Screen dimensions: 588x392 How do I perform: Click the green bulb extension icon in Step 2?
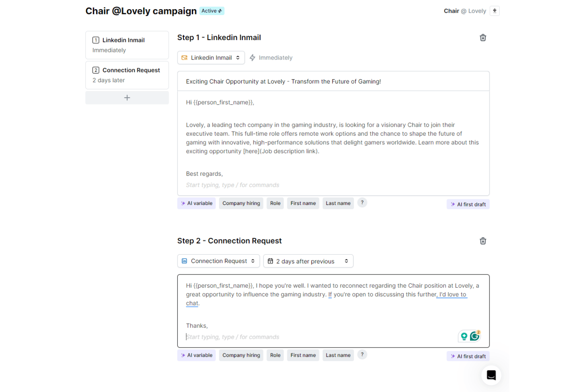464,336
